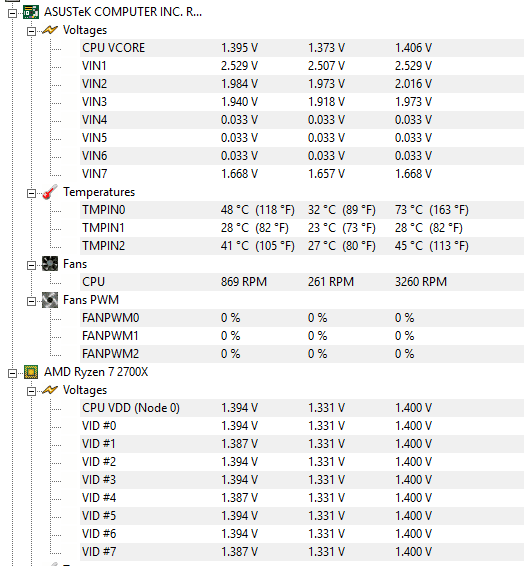The height and width of the screenshot is (566, 524).
Task: Collapse the AMD Ryzen 7 2700X node
Action: (x=13, y=373)
